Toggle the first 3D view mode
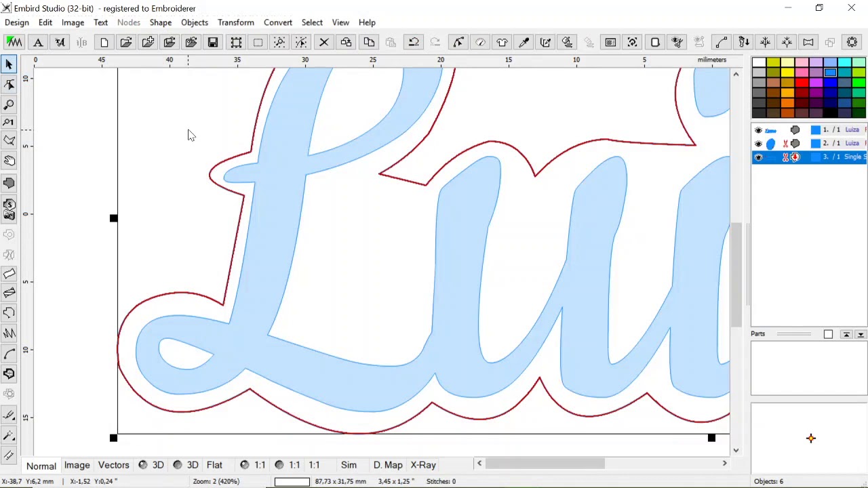The height and width of the screenshot is (488, 868). pos(151,465)
